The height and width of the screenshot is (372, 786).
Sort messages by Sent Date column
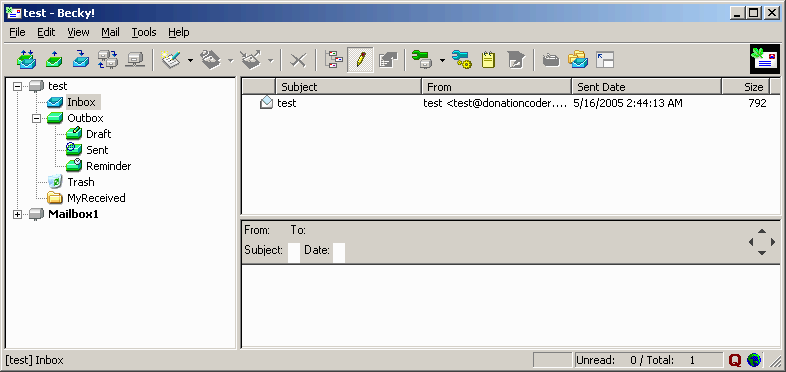(646, 87)
